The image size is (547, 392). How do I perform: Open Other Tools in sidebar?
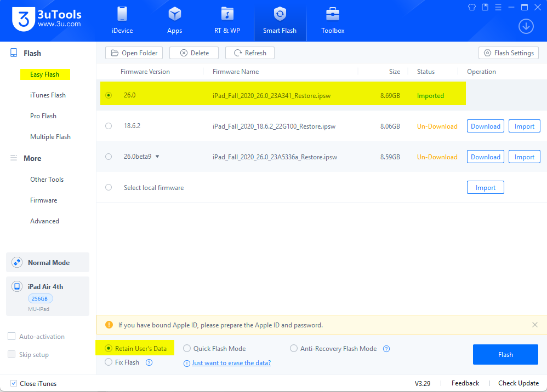click(x=47, y=180)
